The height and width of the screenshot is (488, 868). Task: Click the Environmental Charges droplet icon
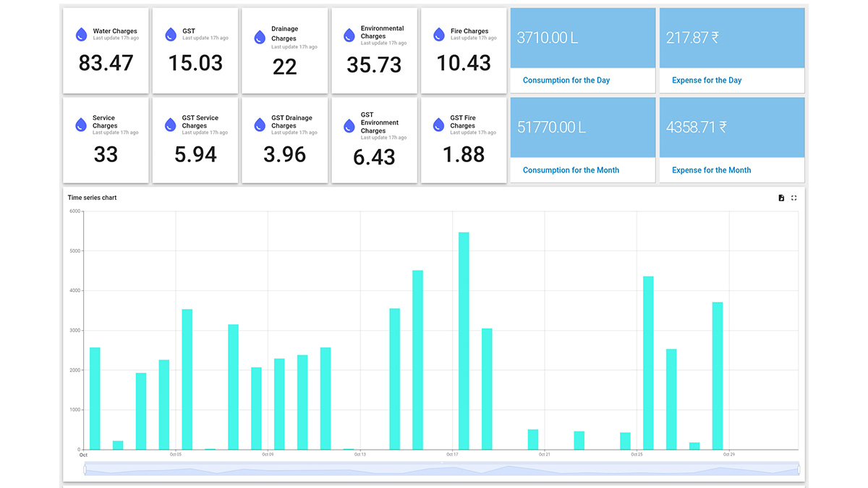(x=349, y=33)
